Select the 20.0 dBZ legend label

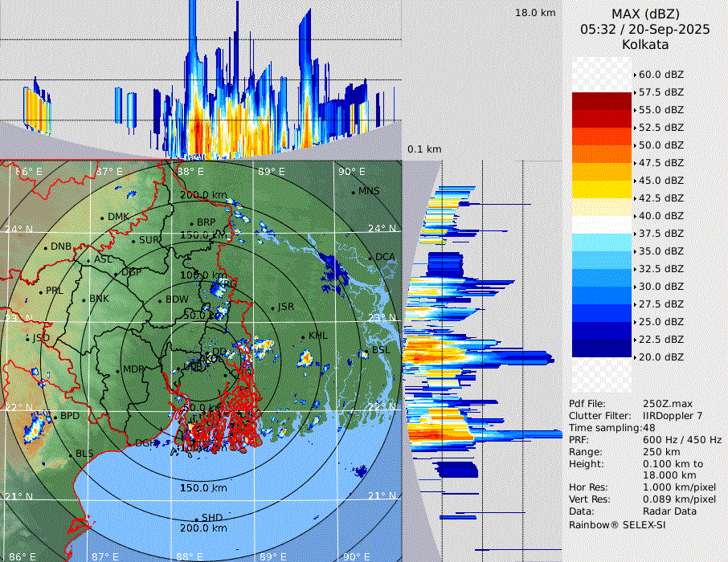pyautogui.click(x=661, y=357)
